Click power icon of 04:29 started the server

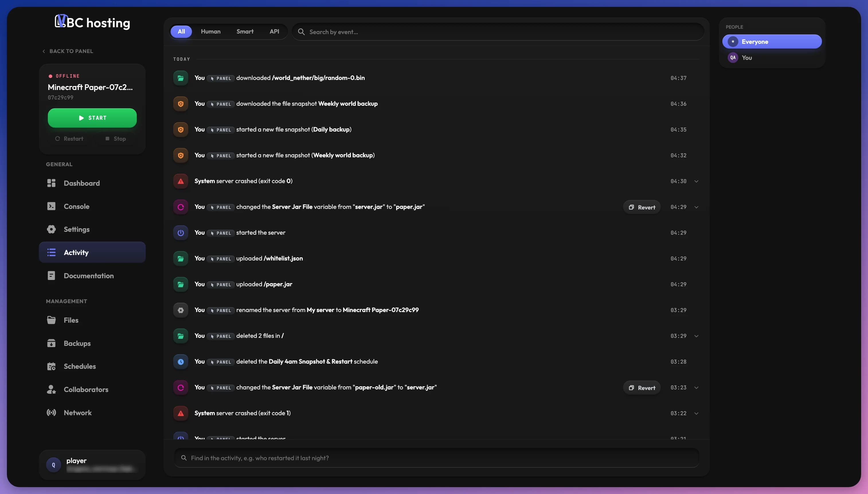[x=181, y=233]
